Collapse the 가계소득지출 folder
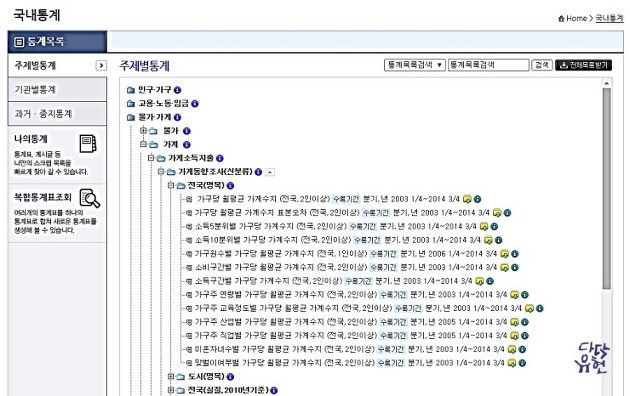This screenshot has width=630, height=396. point(151,158)
